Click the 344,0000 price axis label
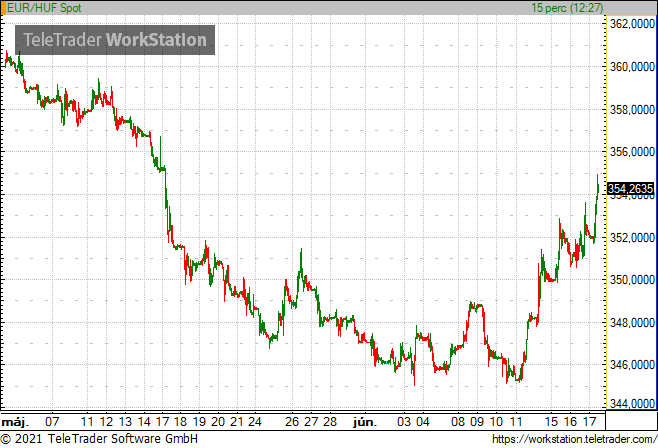This screenshot has height=448, width=658. tap(632, 404)
